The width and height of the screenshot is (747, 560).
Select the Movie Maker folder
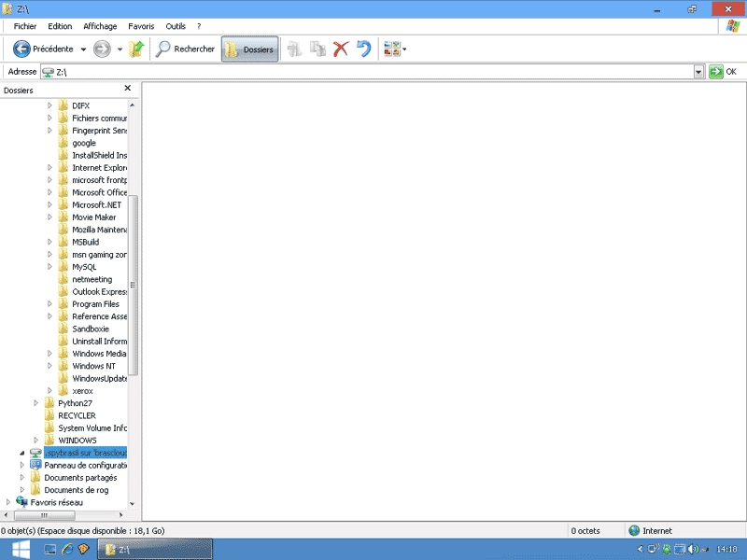point(94,217)
